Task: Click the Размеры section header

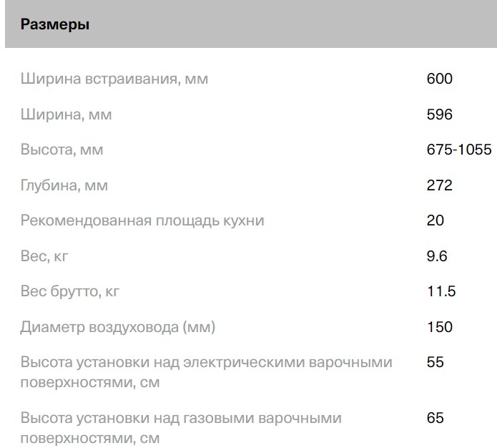Action: (x=55, y=25)
